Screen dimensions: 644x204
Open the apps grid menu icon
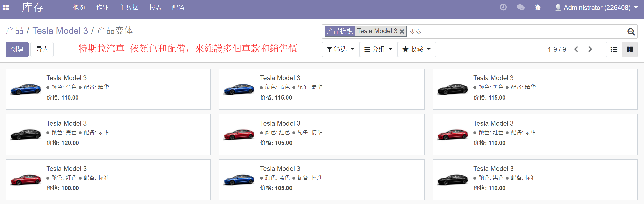[6, 7]
